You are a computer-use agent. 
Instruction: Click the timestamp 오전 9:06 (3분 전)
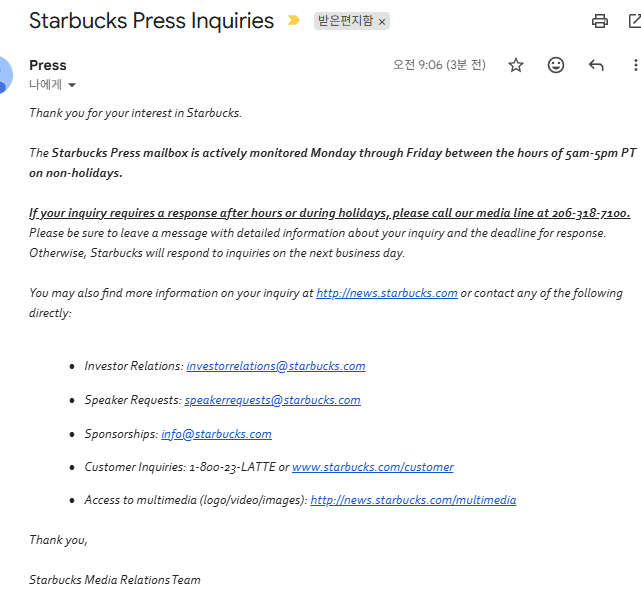click(439, 65)
